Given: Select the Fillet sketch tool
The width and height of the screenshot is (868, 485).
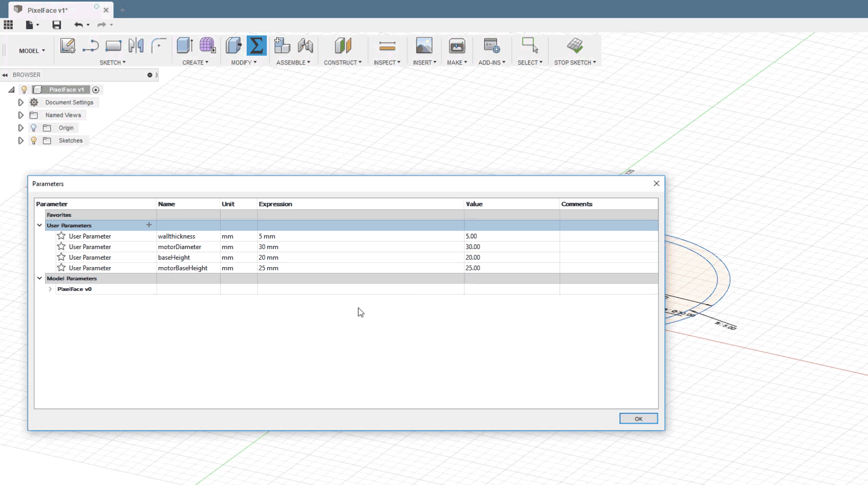Looking at the screenshot, I should 159,46.
